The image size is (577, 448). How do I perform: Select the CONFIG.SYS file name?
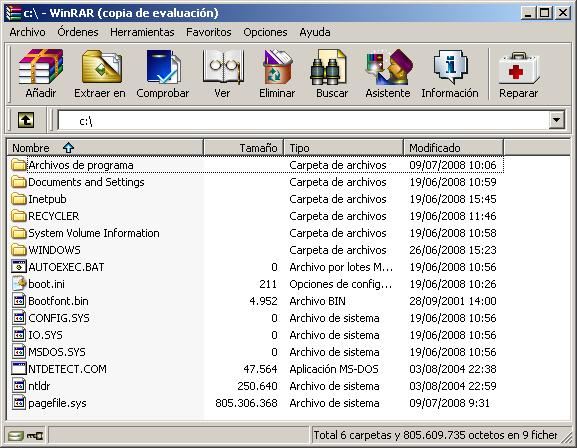(x=59, y=318)
